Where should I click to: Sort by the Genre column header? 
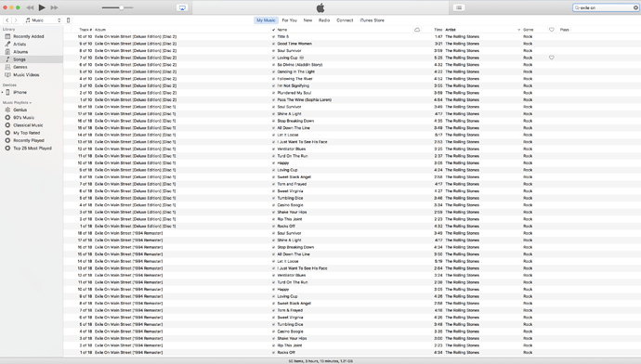[529, 30]
